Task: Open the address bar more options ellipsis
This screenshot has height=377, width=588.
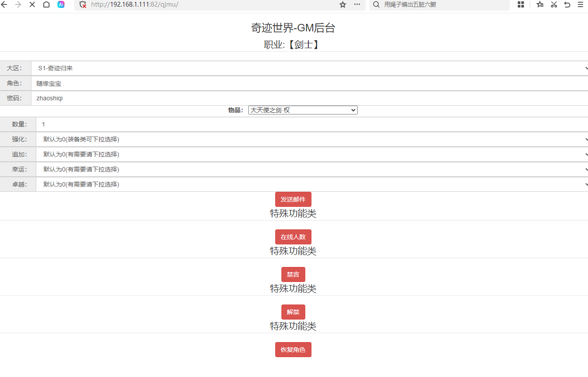Action: (x=357, y=4)
